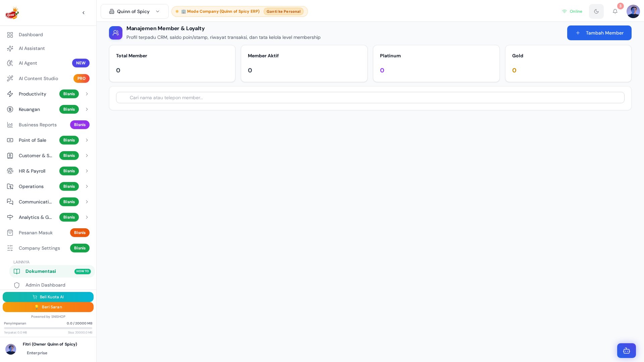Viewport: 644px width, 362px height.
Task: Open Business Reports menu item
Action: pyautogui.click(x=48, y=125)
